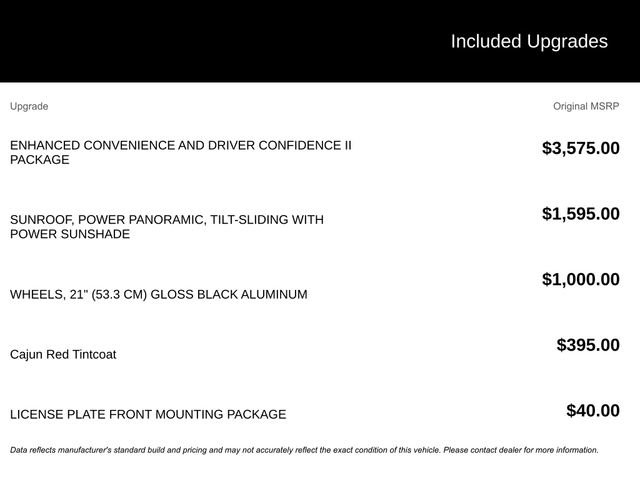
Task: Click the TILT-SLIDING WITH text
Action: click(267, 220)
